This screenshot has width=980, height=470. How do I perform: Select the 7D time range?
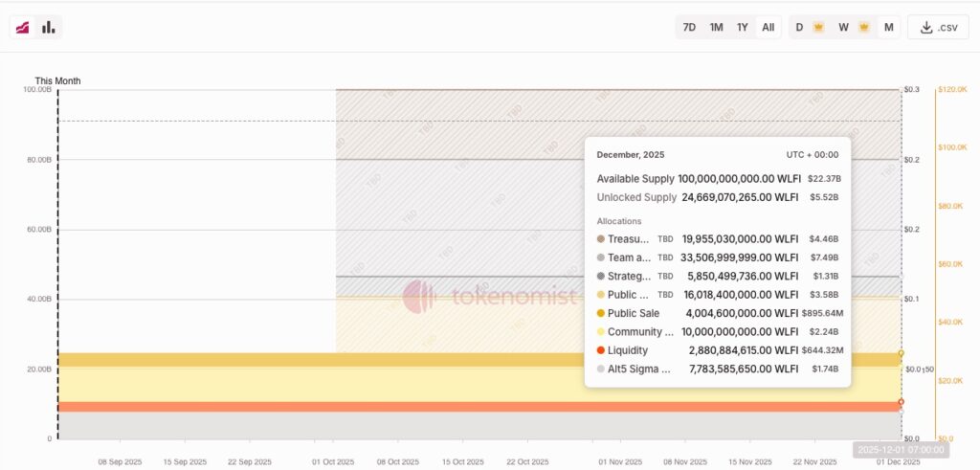pyautogui.click(x=689, y=27)
